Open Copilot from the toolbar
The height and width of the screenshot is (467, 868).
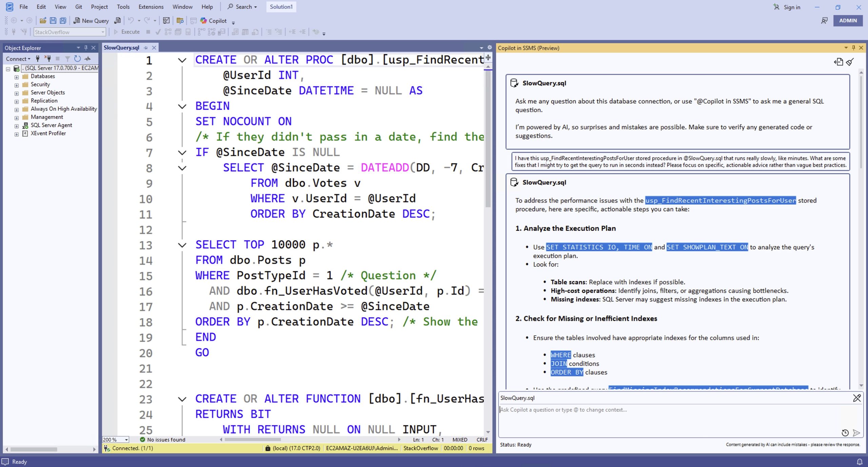pyautogui.click(x=214, y=21)
